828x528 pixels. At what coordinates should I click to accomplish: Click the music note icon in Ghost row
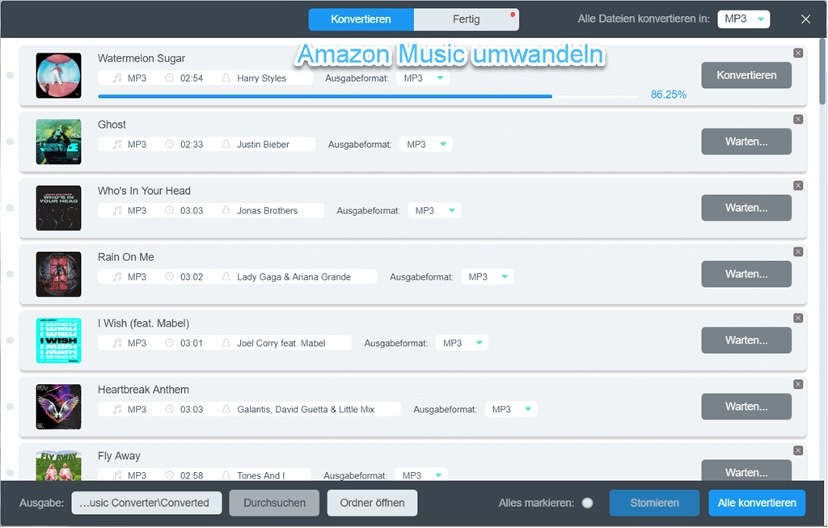(117, 144)
